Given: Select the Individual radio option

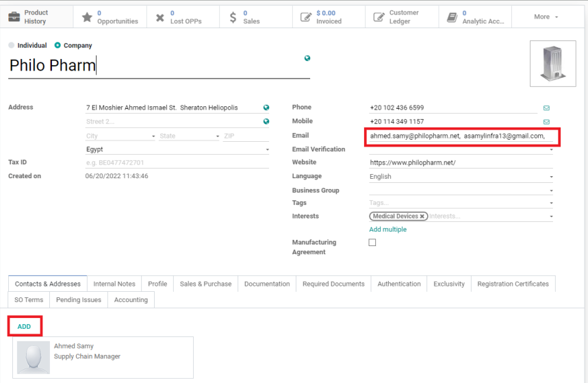Looking at the screenshot, I should 11,45.
